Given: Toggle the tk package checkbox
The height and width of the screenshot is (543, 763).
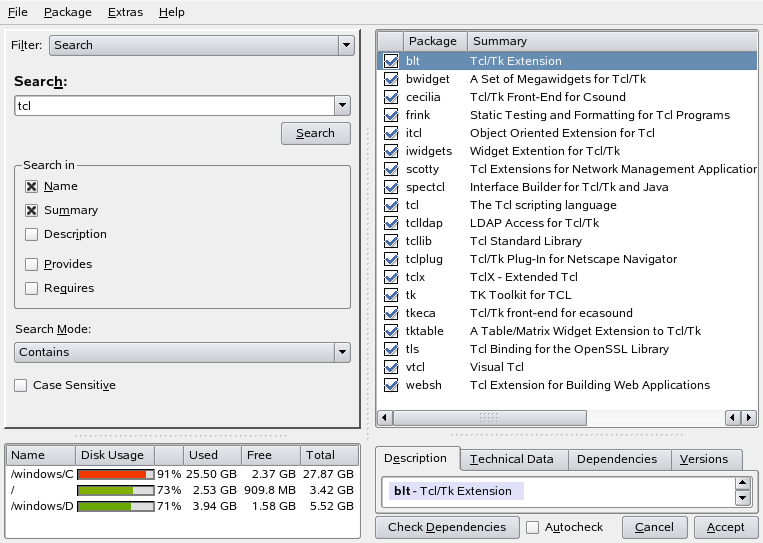Looking at the screenshot, I should [391, 295].
